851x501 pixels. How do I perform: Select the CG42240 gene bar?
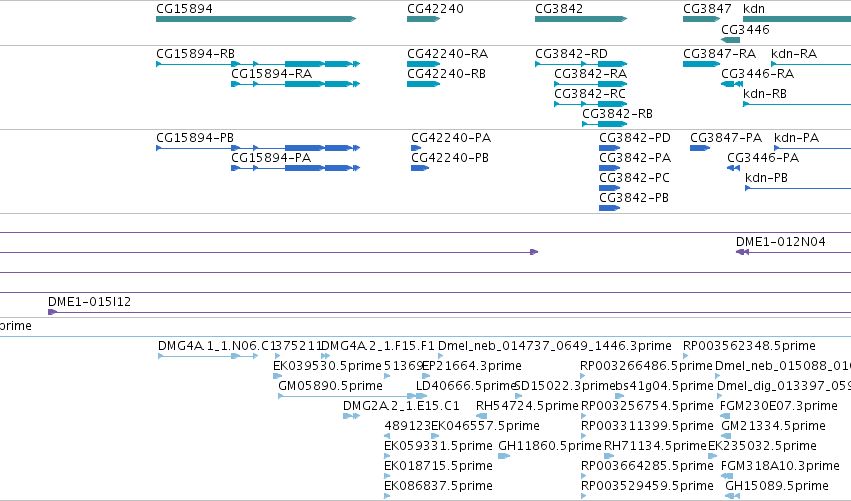[x=423, y=19]
